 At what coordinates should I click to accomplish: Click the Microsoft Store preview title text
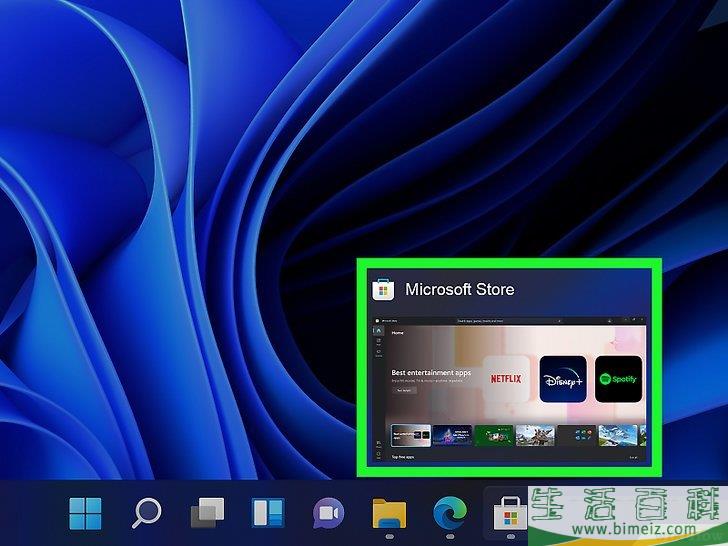(460, 290)
